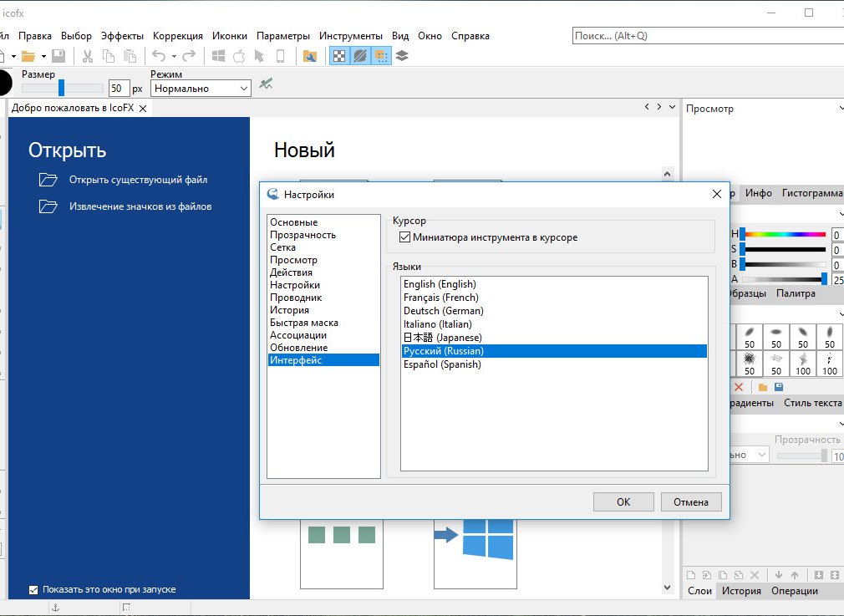This screenshot has width=844, height=616.
Task: Toggle Показать это окно при запуске checkbox
Action: click(33, 589)
